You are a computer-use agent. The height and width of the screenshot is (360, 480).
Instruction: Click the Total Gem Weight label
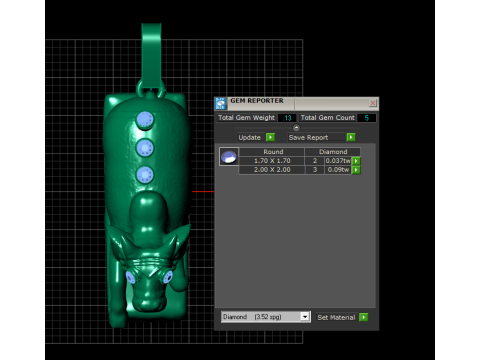click(x=246, y=118)
